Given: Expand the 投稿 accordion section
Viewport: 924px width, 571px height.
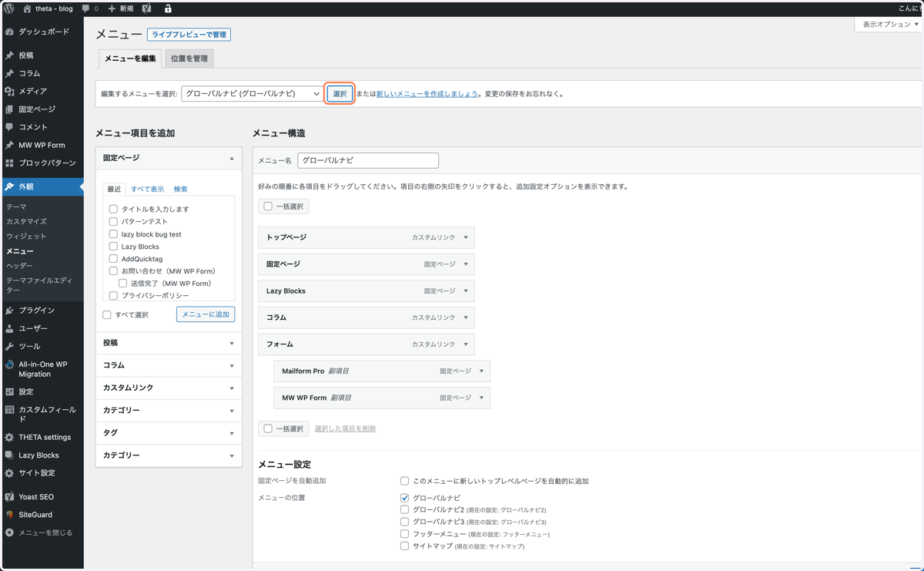Looking at the screenshot, I should pos(169,343).
